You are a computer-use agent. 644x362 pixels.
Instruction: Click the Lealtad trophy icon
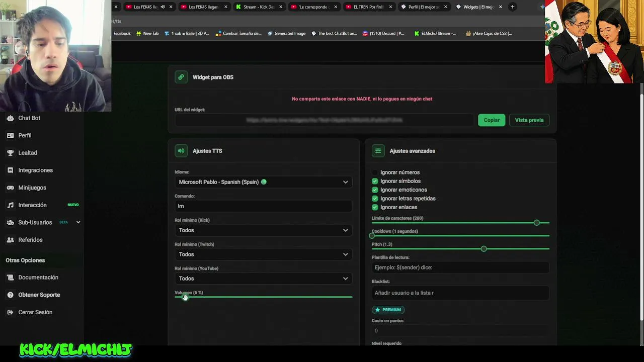(10, 153)
